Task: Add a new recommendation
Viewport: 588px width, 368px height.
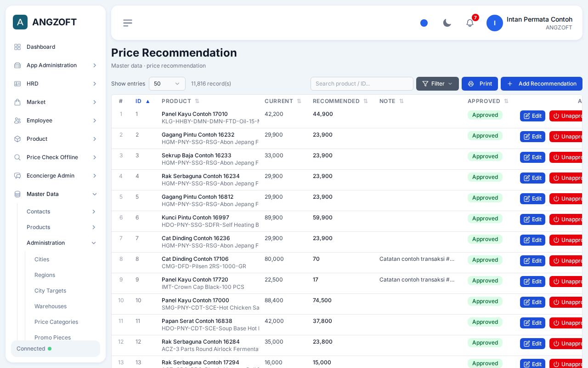Action: (542, 84)
